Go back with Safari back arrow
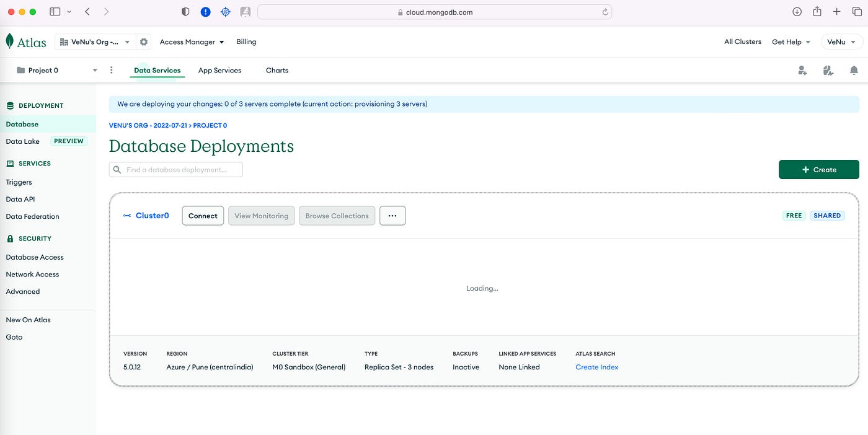 click(x=87, y=12)
